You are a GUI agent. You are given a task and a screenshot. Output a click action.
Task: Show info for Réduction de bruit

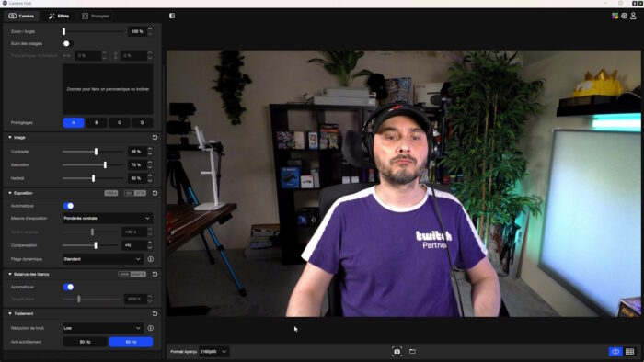point(151,328)
